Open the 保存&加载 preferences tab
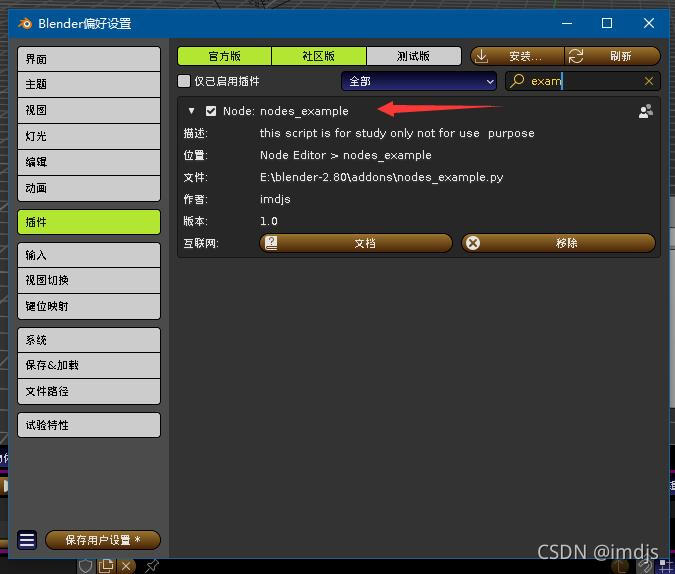 pyautogui.click(x=89, y=366)
